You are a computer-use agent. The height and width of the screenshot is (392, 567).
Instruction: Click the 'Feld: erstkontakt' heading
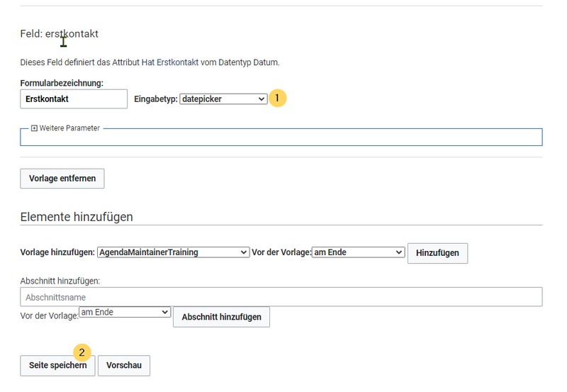pyautogui.click(x=60, y=34)
